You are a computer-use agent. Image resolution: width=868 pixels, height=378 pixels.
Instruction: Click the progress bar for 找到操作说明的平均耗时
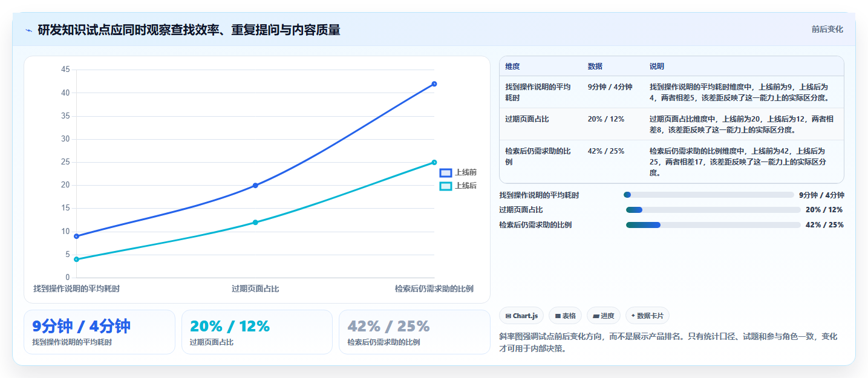tap(708, 195)
